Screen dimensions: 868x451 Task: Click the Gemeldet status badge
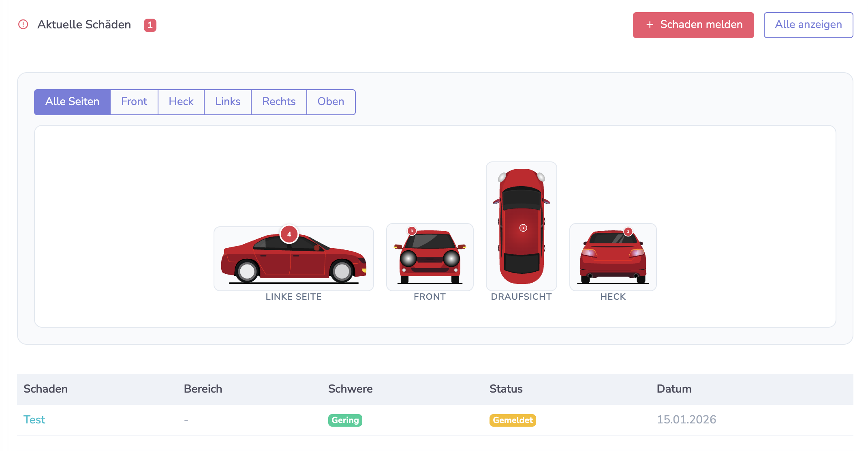click(x=512, y=420)
